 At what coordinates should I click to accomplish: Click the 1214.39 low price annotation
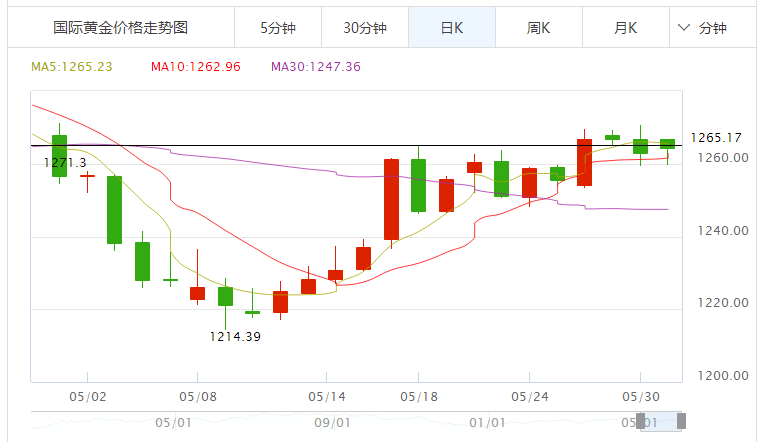click(235, 336)
